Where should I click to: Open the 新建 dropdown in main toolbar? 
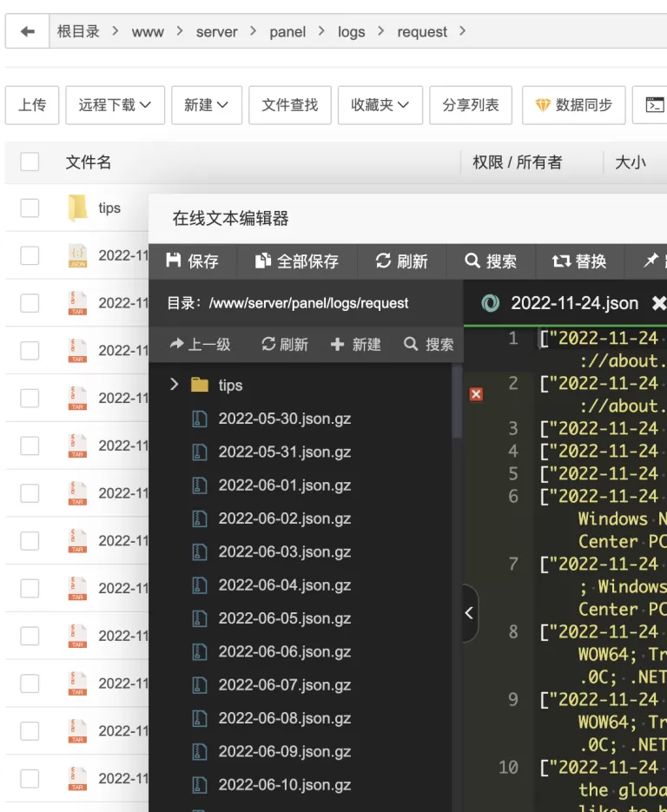[x=207, y=105]
